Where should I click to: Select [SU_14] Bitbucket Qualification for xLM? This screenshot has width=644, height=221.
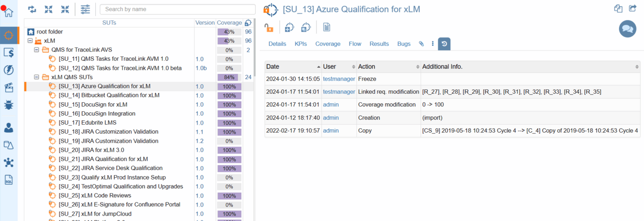tap(109, 95)
